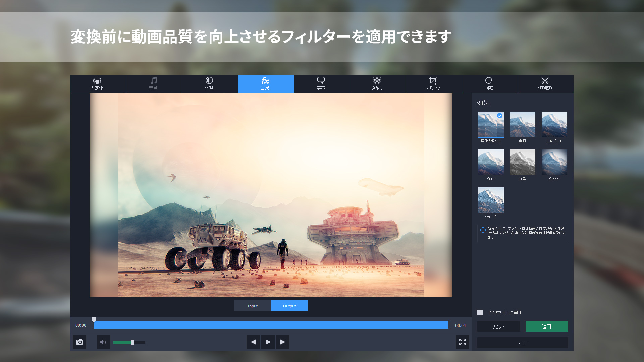Pick the ウッド effect thumbnail
Viewport: 644px width, 362px height.
coord(491,162)
